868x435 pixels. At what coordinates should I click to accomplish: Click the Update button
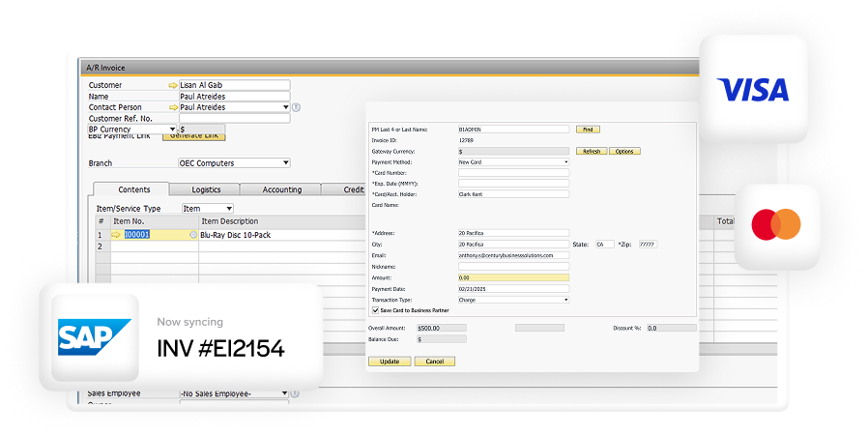(390, 362)
